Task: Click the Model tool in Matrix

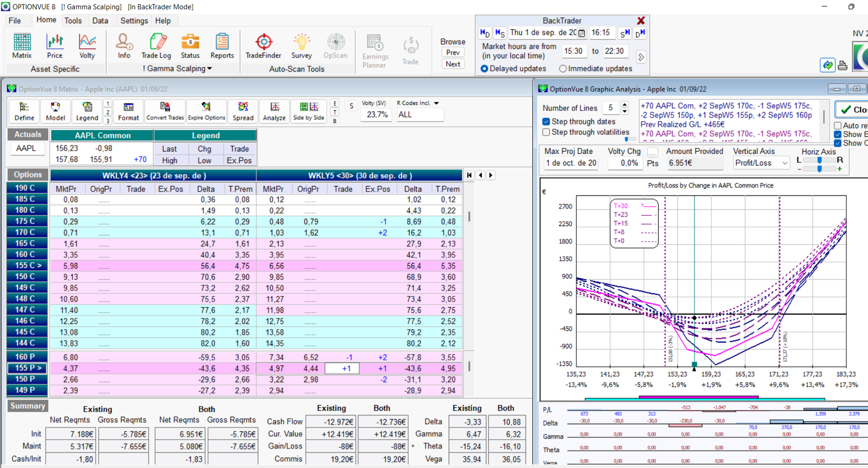Action: click(55, 111)
